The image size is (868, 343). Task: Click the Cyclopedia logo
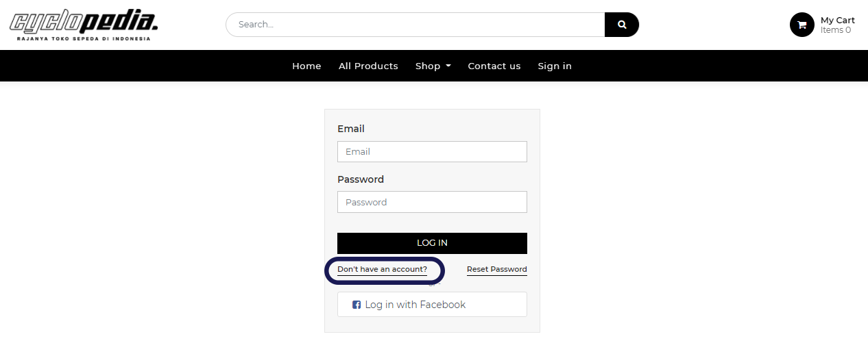pyautogui.click(x=84, y=25)
